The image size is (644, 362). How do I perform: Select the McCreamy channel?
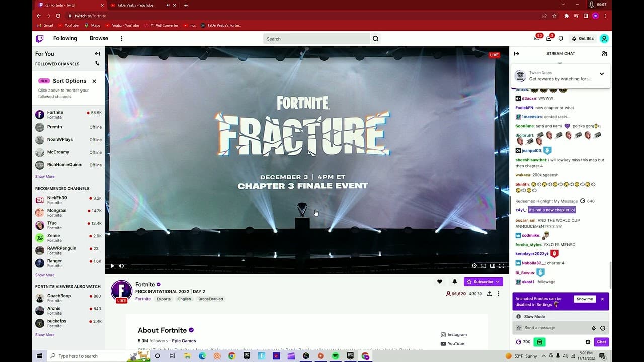click(68, 152)
